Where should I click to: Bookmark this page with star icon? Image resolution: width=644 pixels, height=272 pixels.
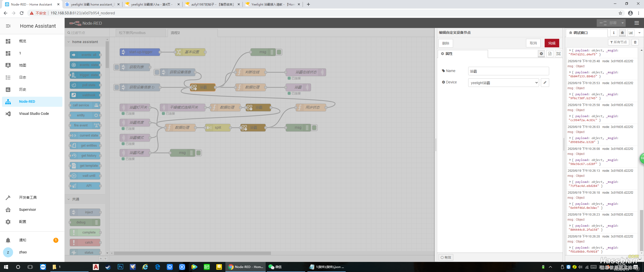pos(620,13)
